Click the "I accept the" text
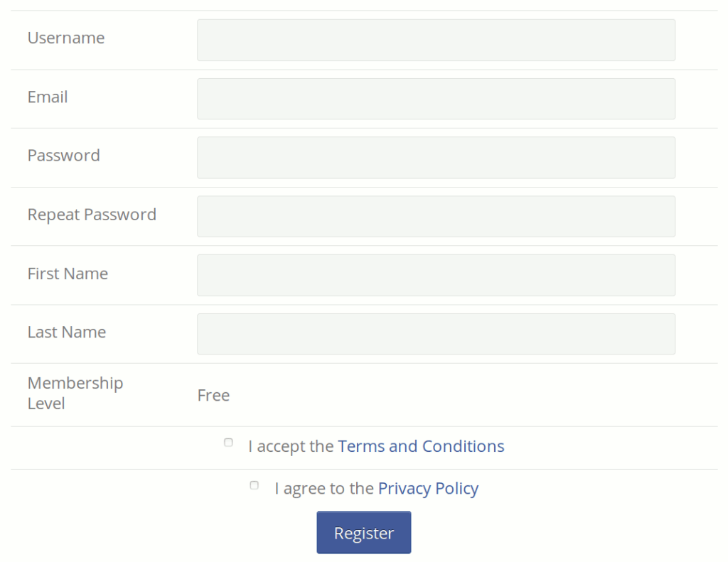Image resolution: width=728 pixels, height=562 pixels. [x=291, y=446]
